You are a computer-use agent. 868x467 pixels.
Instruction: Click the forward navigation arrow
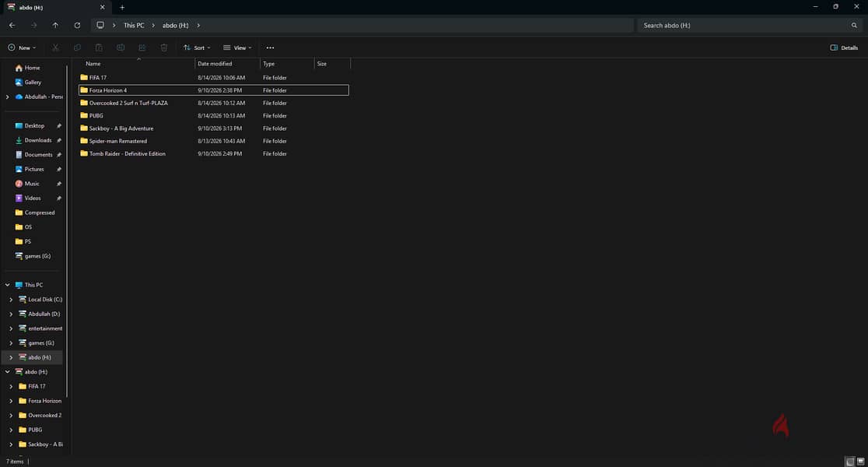(33, 26)
